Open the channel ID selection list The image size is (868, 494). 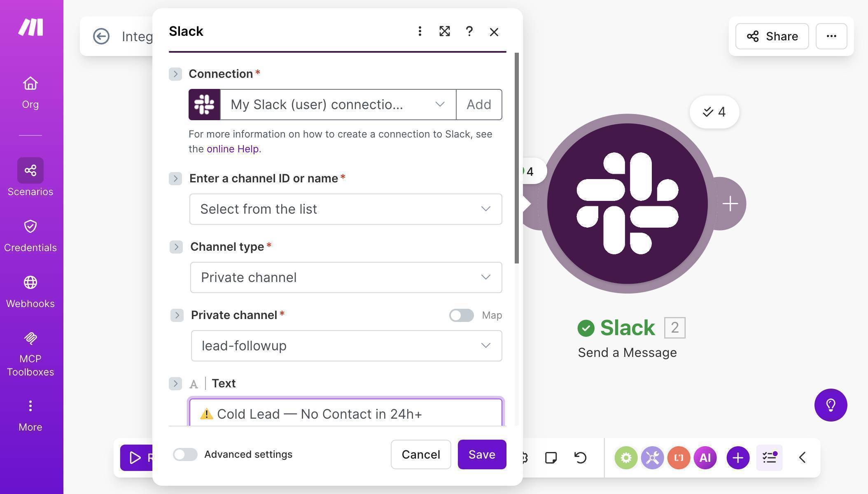pyautogui.click(x=345, y=209)
